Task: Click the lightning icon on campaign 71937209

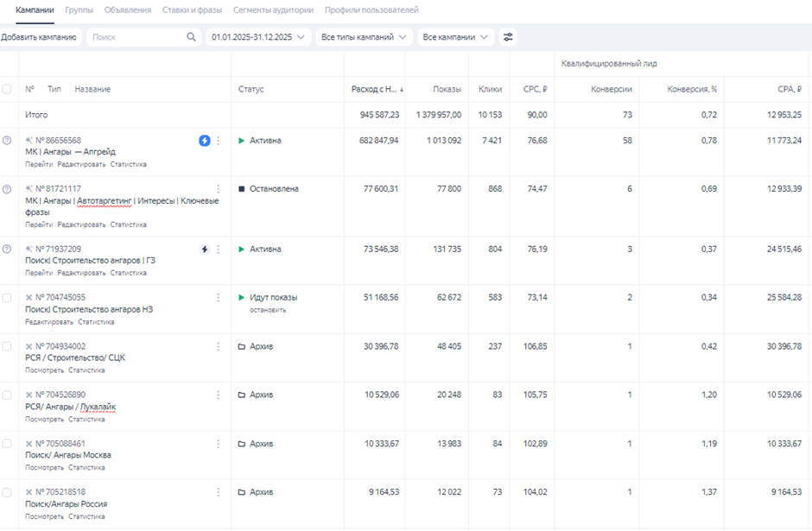Action: [x=205, y=250]
